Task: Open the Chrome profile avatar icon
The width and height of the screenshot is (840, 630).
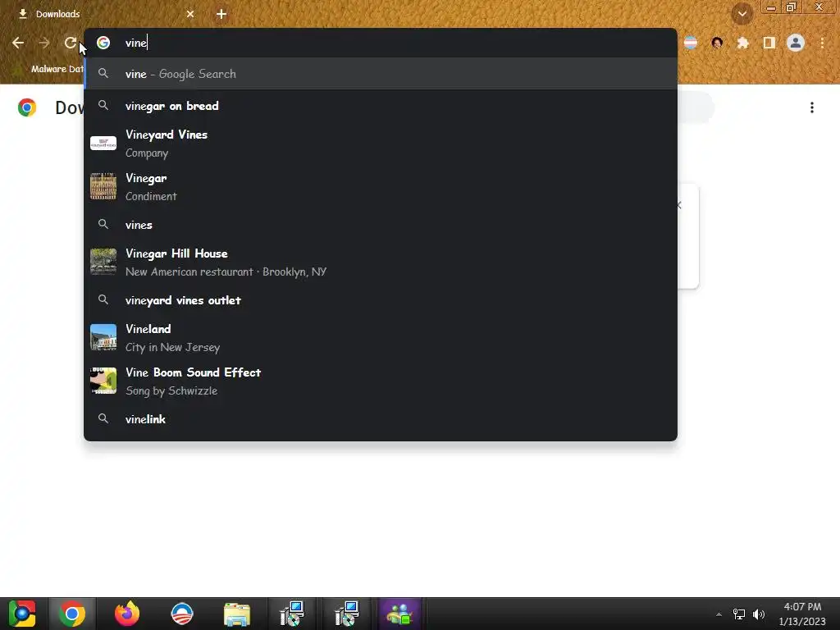Action: [x=796, y=43]
